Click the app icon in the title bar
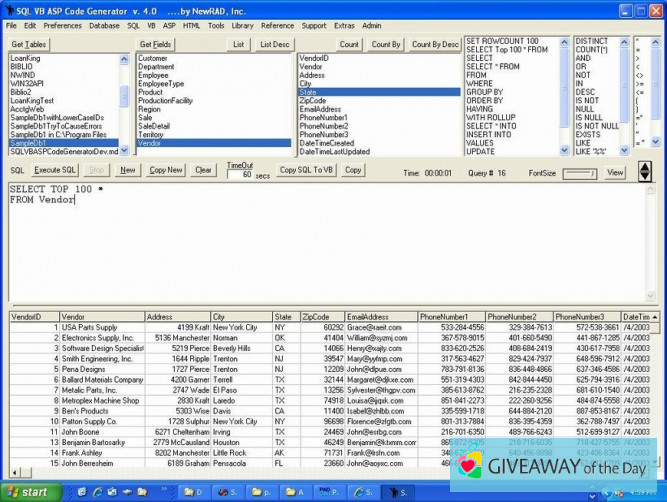 10,11
